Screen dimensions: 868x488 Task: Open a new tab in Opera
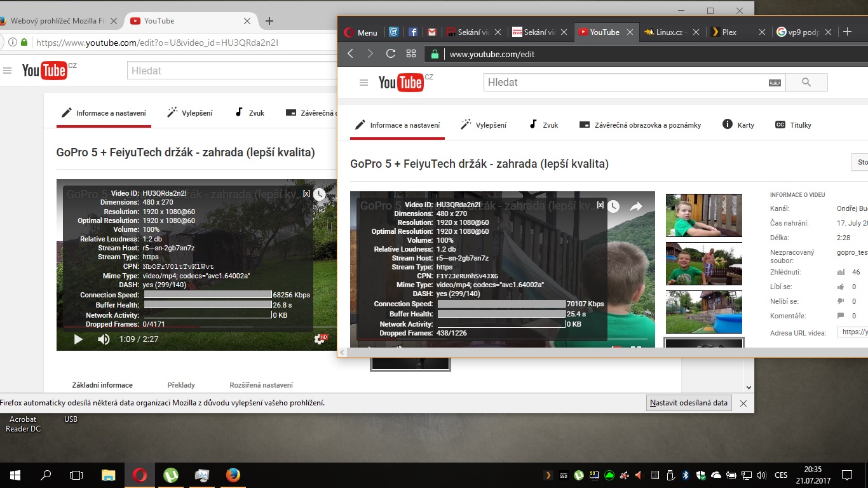(847, 32)
